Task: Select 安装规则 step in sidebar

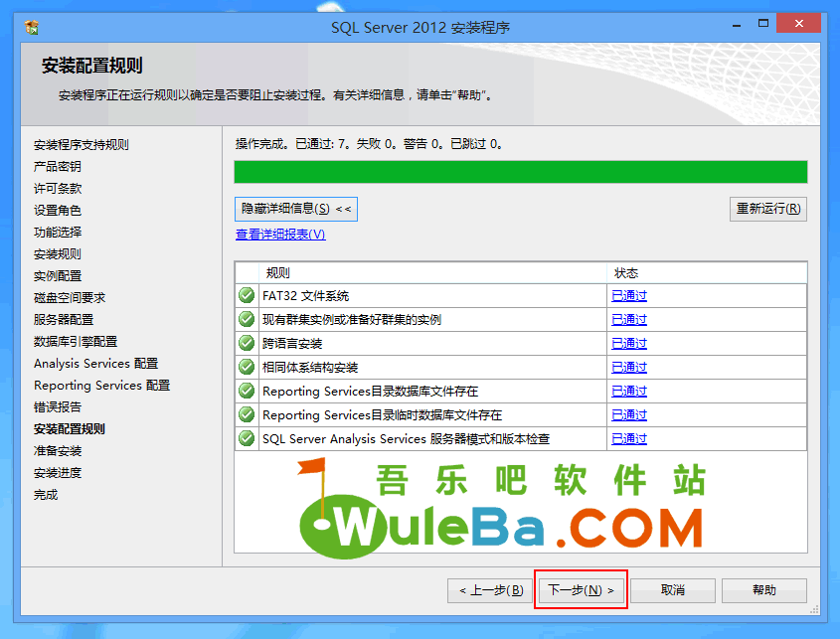Action: tap(58, 253)
